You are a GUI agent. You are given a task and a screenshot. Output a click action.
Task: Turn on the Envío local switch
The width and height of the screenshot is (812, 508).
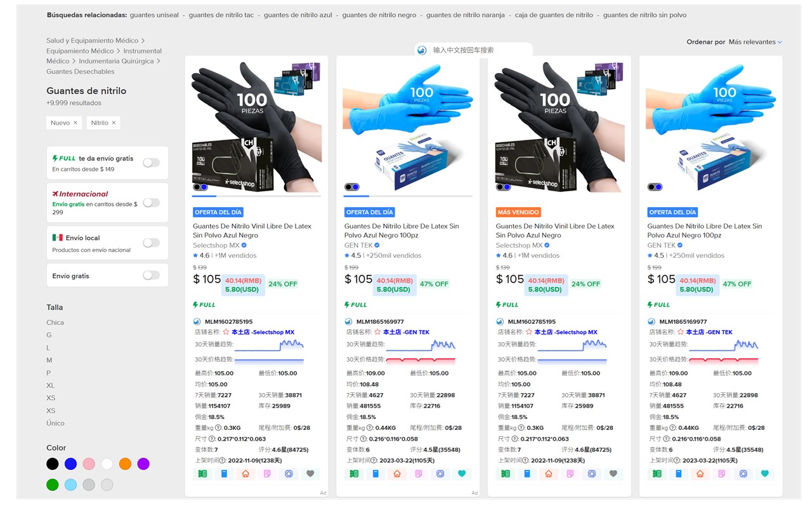pos(151,243)
